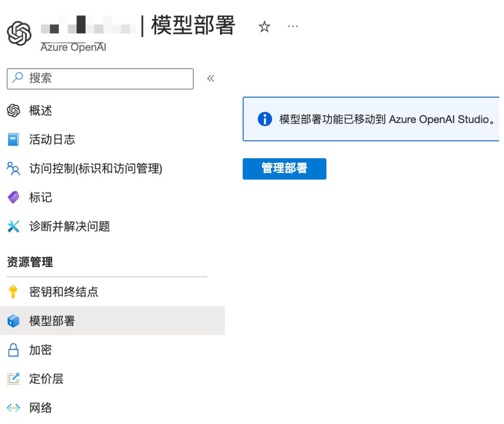Image resolution: width=504 pixels, height=424 pixels.
Task: Select the 标记 tag icon
Action: tap(14, 198)
